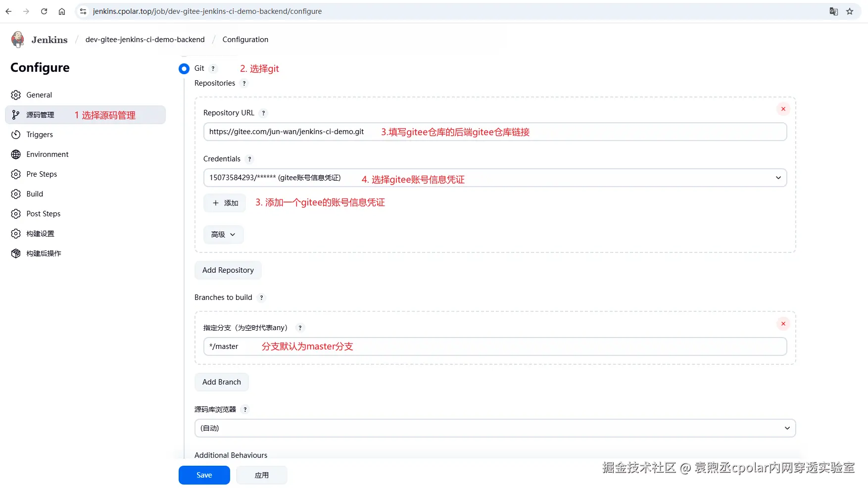The image size is (868, 488).
Task: Open the Build section
Action: click(x=85, y=194)
